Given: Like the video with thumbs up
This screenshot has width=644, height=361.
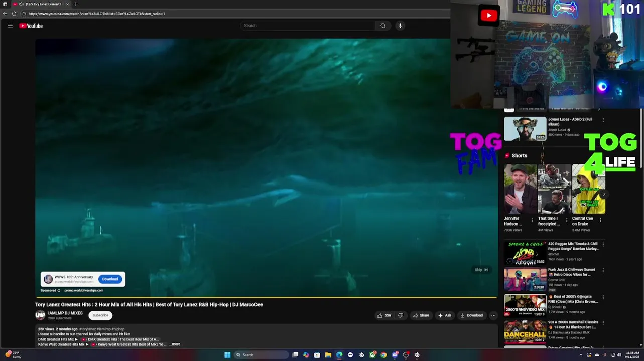Looking at the screenshot, I should (x=384, y=315).
